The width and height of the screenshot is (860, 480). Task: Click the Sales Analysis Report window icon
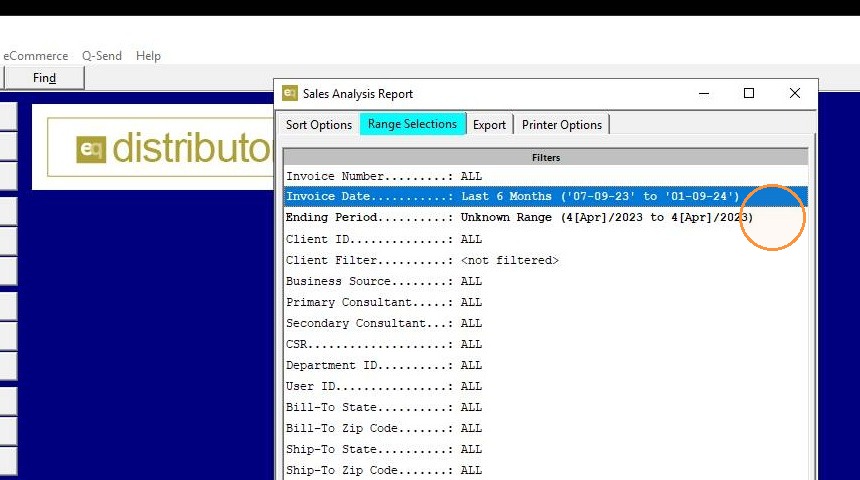[x=290, y=93]
